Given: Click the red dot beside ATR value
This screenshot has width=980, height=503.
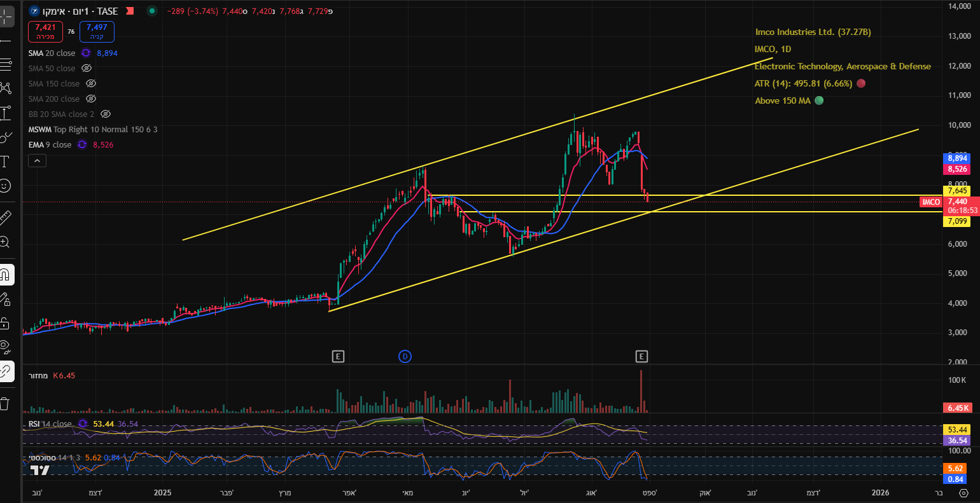Looking at the screenshot, I should [x=861, y=83].
